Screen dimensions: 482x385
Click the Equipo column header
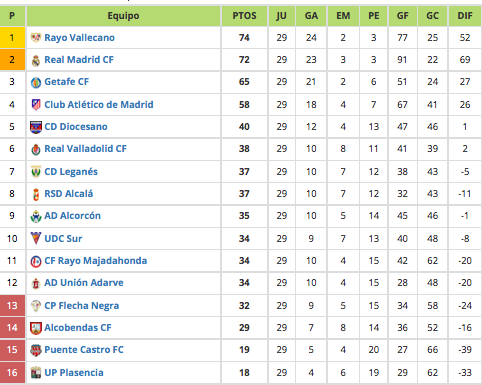123,16
